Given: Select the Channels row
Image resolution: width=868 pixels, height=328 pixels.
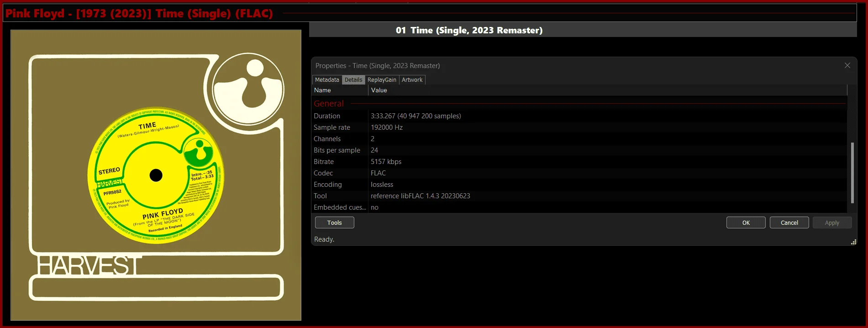Looking at the screenshot, I should pos(579,139).
